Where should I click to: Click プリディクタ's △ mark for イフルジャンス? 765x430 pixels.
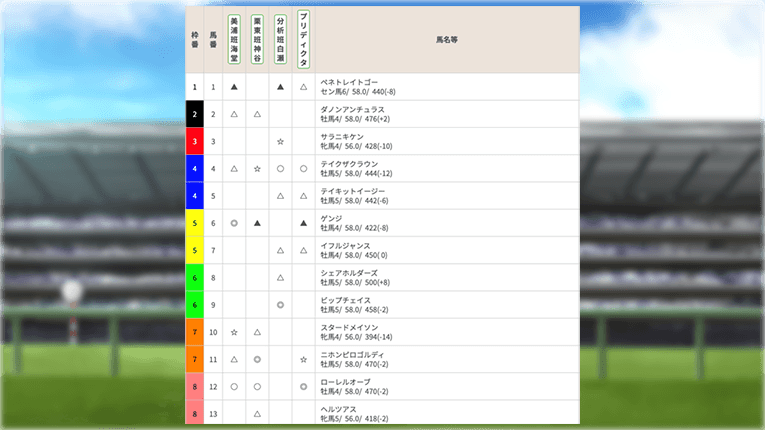point(303,250)
